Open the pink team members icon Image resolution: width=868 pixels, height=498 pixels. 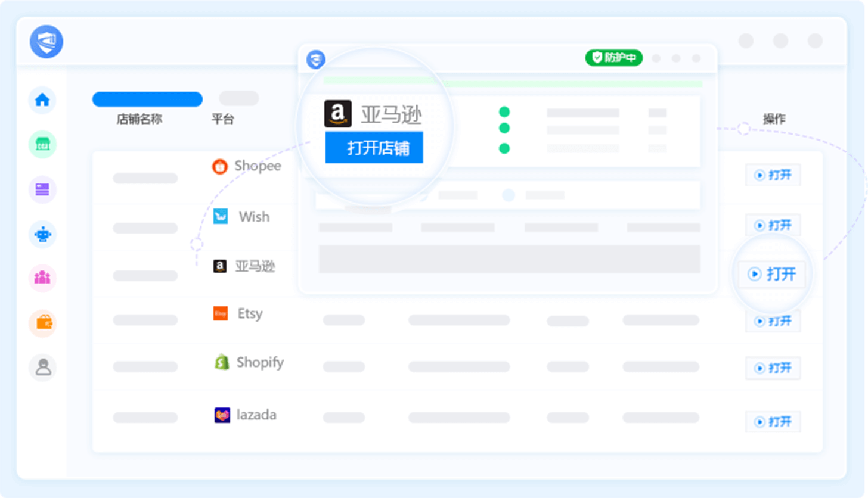coord(42,278)
